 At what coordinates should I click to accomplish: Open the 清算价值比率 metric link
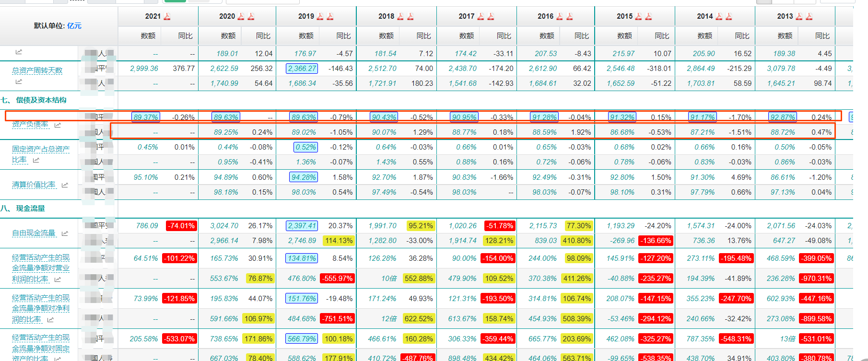pos(34,185)
